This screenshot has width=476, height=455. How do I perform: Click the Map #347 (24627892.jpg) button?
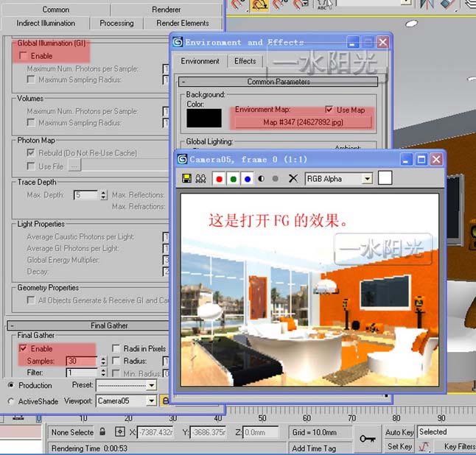click(x=303, y=122)
